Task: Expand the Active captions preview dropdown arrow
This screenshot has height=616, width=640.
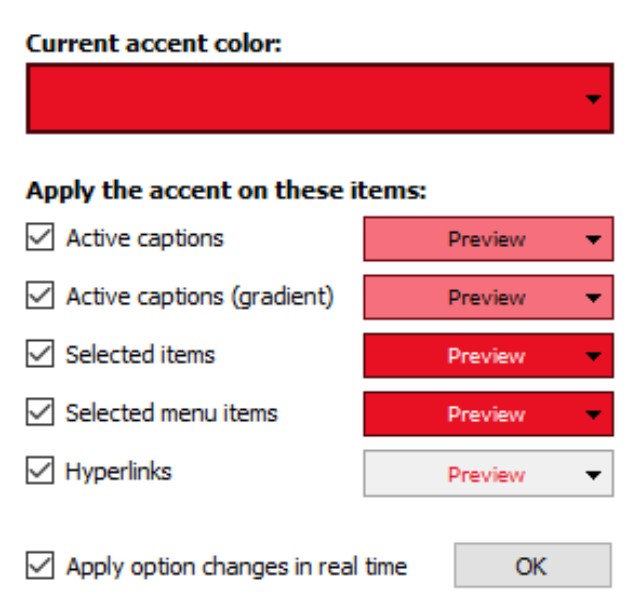Action: pyautogui.click(x=593, y=240)
